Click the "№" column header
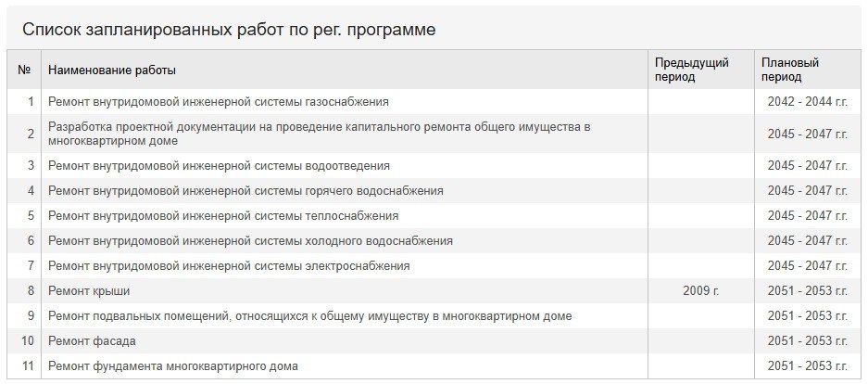This screenshot has height=384, width=868. coord(25,70)
